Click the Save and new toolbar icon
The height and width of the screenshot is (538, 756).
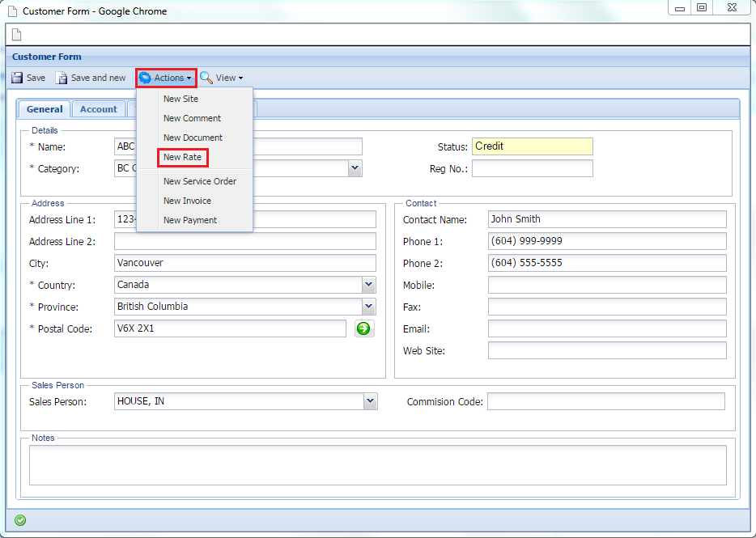tap(62, 78)
